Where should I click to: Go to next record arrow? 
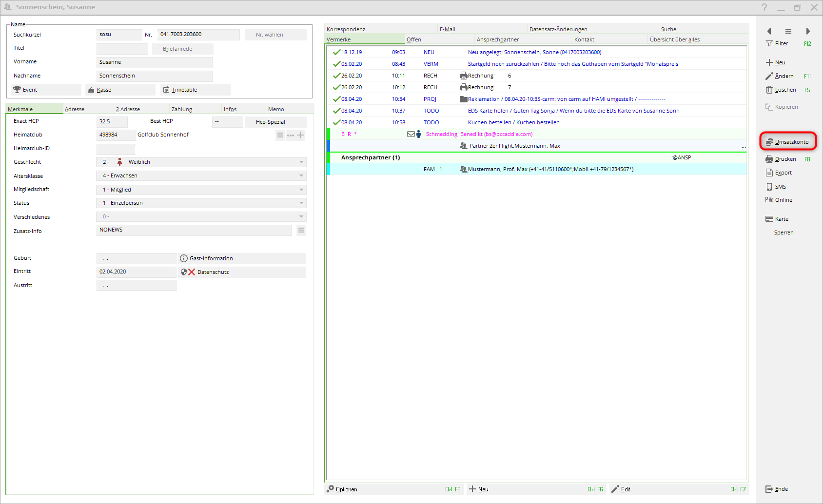click(x=808, y=31)
